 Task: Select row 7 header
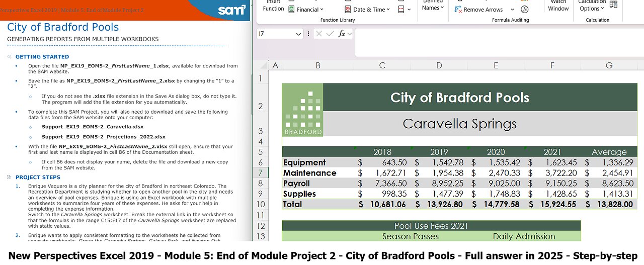click(x=261, y=173)
